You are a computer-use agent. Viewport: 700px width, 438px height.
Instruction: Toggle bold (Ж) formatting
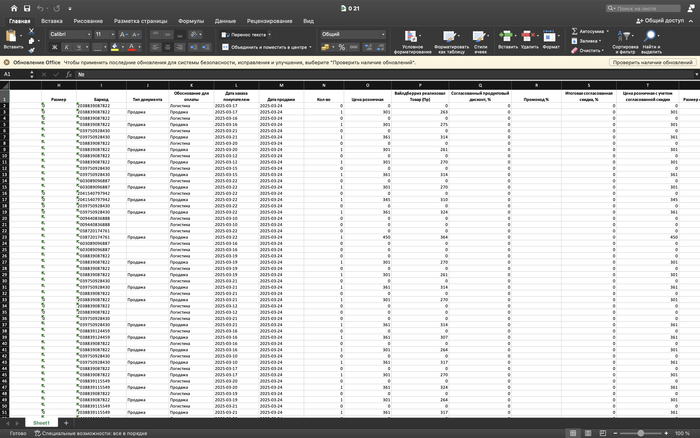(53, 47)
